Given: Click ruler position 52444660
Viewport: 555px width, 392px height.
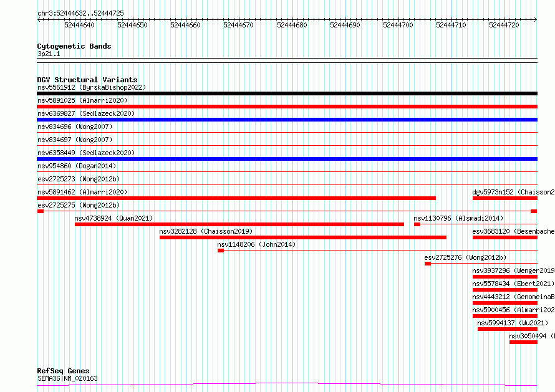Looking at the screenshot, I should pyautogui.click(x=185, y=25).
